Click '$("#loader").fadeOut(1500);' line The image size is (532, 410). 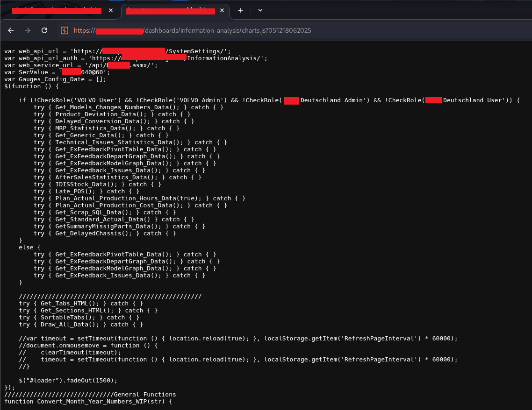click(68, 381)
